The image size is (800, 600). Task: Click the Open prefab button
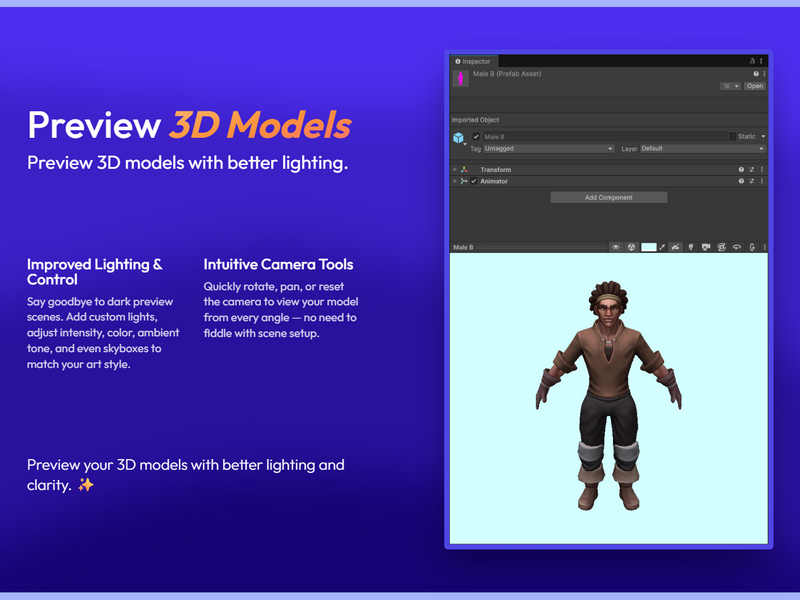point(755,86)
